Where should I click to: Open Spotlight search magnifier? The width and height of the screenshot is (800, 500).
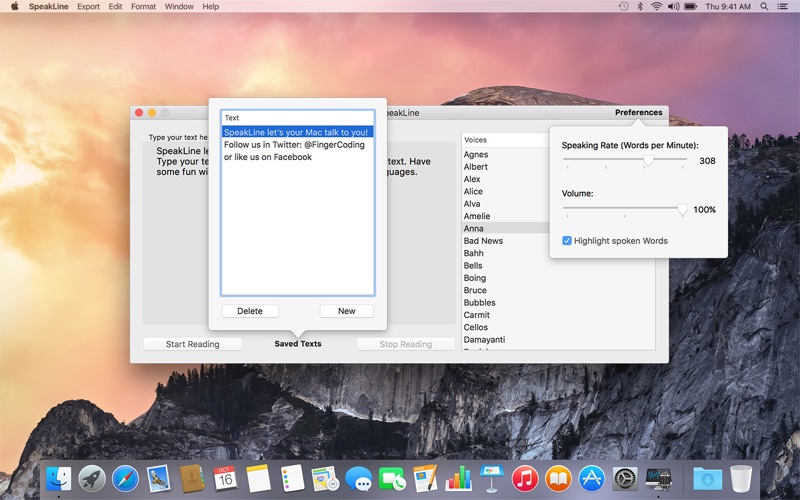pyautogui.click(x=764, y=6)
